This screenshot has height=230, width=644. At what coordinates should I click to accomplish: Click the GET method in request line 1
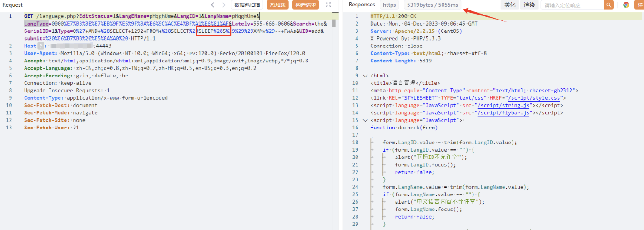point(29,16)
